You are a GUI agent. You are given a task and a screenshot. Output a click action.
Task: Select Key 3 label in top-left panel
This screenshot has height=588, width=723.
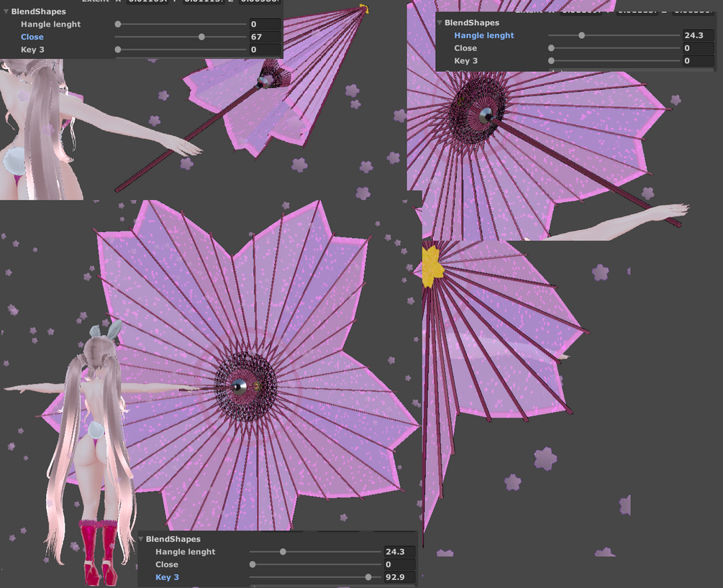click(x=33, y=50)
